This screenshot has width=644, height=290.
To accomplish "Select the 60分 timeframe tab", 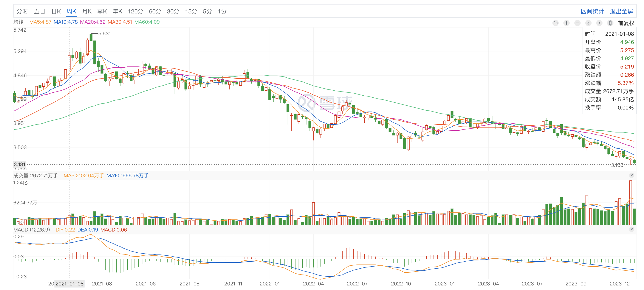I will pyautogui.click(x=155, y=11).
